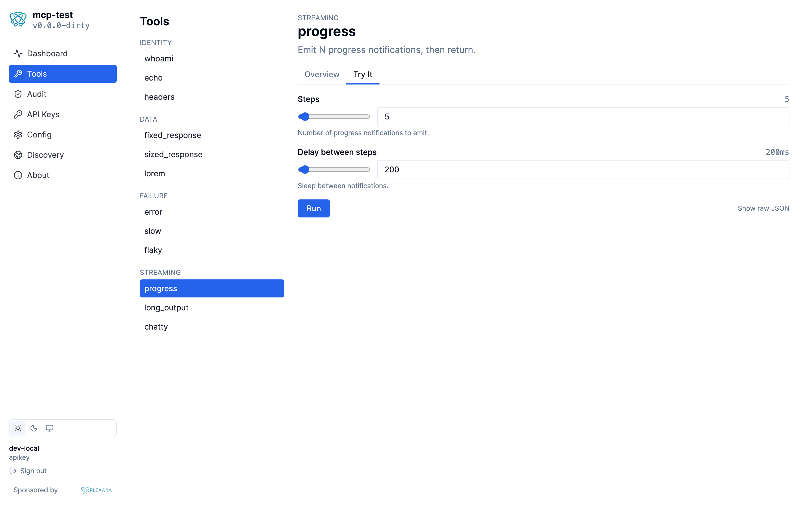Viewport: 812px width, 507px height.
Task: Click the Discovery globe icon
Action: [x=18, y=155]
